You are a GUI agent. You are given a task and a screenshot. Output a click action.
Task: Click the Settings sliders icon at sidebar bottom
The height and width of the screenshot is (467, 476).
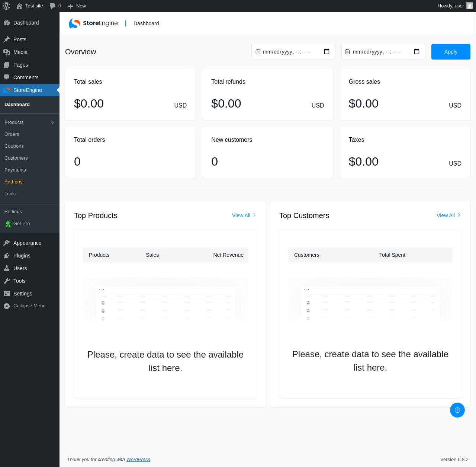7,294
